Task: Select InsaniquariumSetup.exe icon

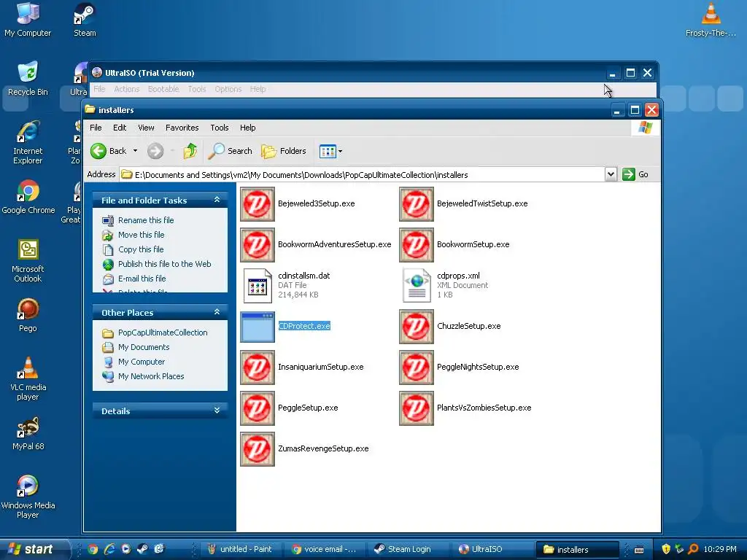Action: click(258, 367)
